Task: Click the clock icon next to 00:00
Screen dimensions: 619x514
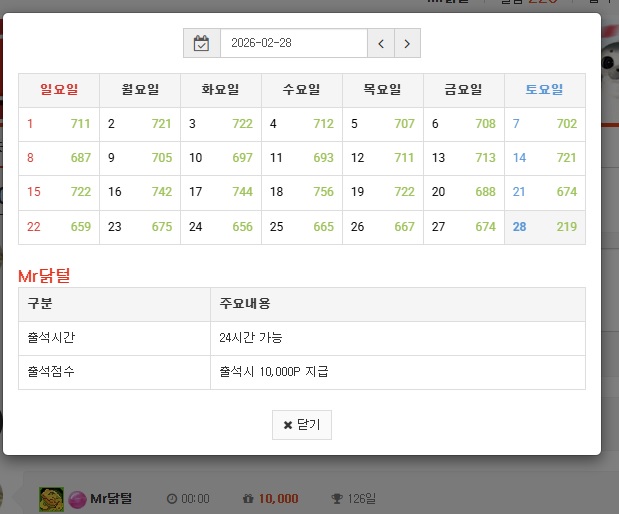Action: click(171, 499)
